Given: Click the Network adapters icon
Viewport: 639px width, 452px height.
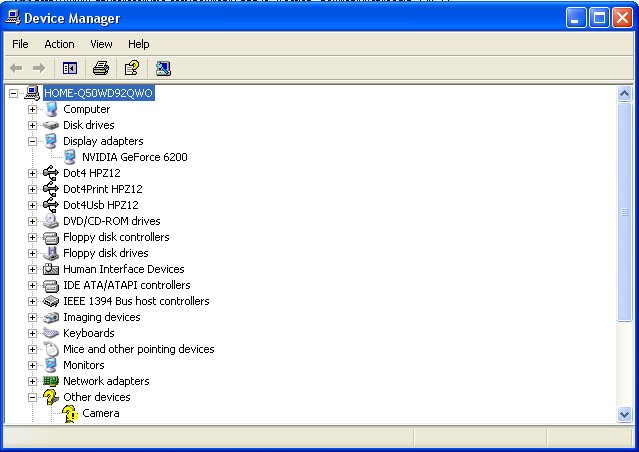Looking at the screenshot, I should click(51, 381).
